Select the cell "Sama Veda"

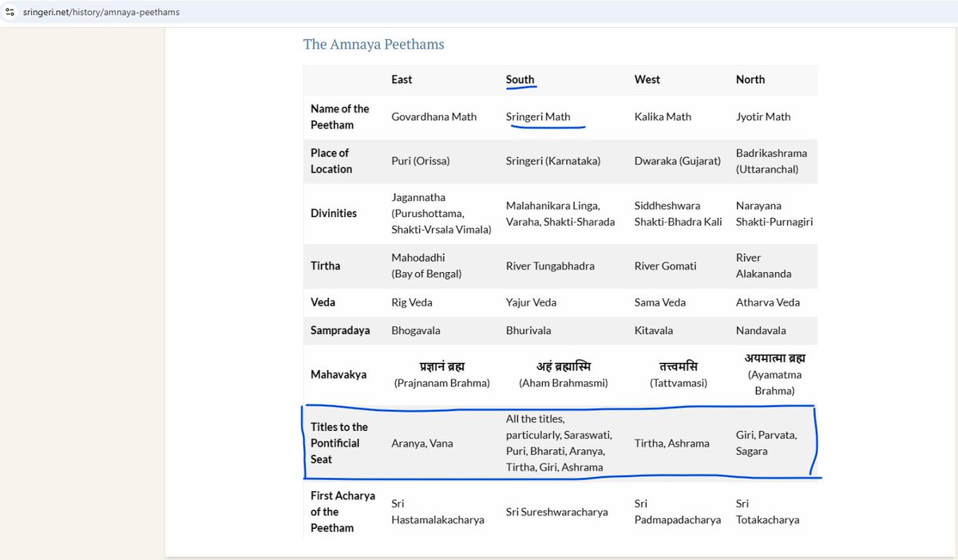(660, 302)
